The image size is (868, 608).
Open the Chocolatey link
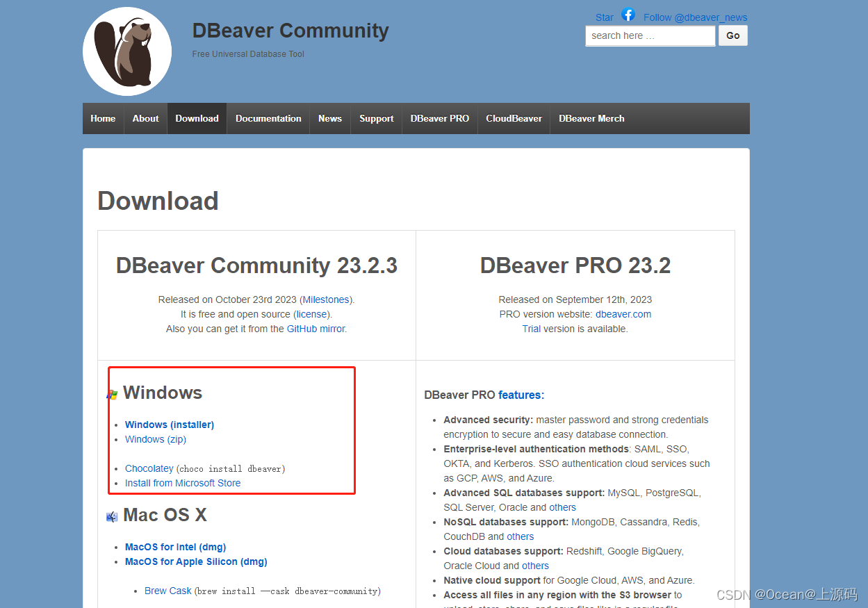point(149,468)
